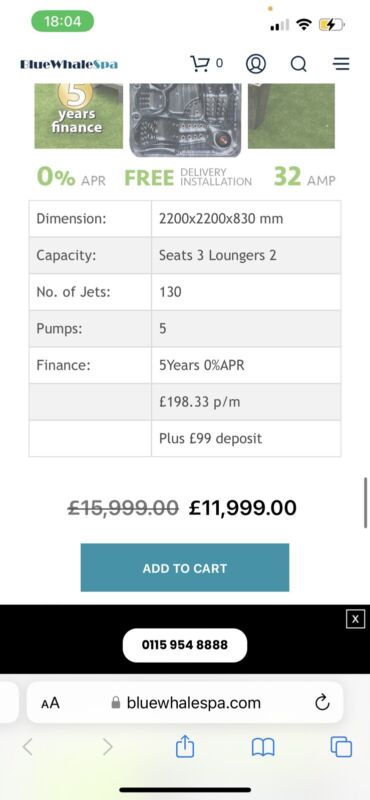Grab the page scrollbar handle
This screenshot has width=370, height=800.
click(x=365, y=503)
